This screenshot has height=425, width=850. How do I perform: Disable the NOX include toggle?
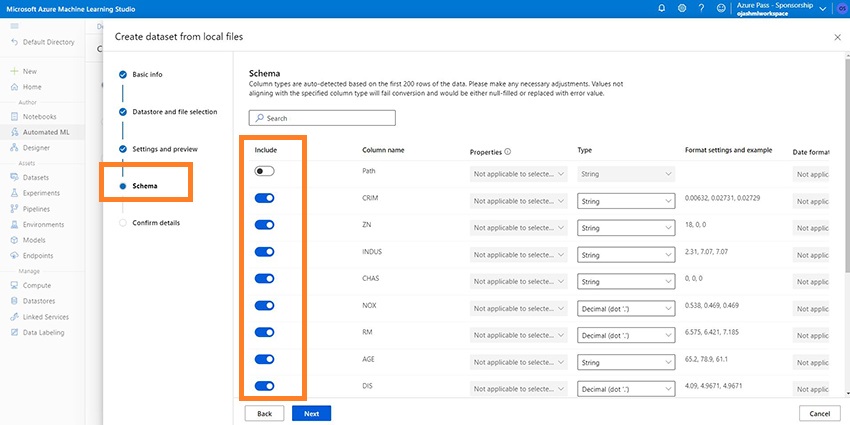pos(265,306)
